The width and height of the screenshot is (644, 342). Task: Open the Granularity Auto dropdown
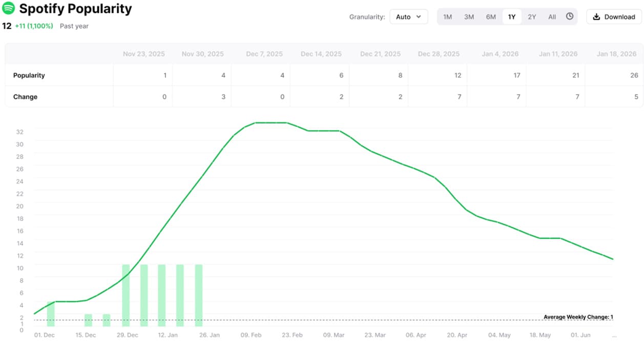click(x=408, y=17)
